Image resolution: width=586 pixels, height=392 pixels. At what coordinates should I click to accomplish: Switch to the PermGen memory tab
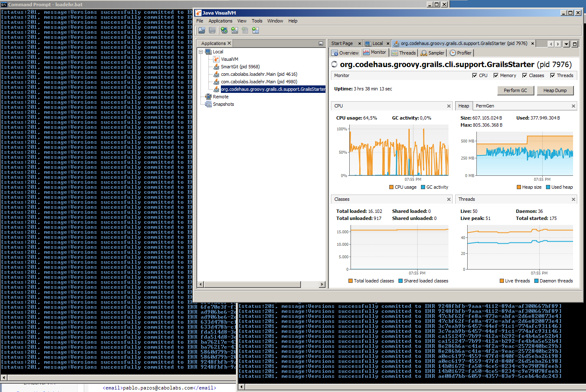(485, 106)
